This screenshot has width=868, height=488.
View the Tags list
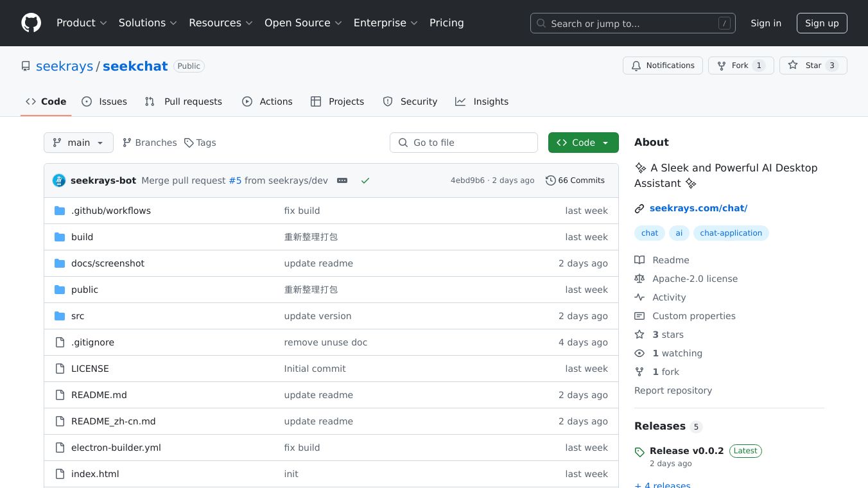click(200, 143)
